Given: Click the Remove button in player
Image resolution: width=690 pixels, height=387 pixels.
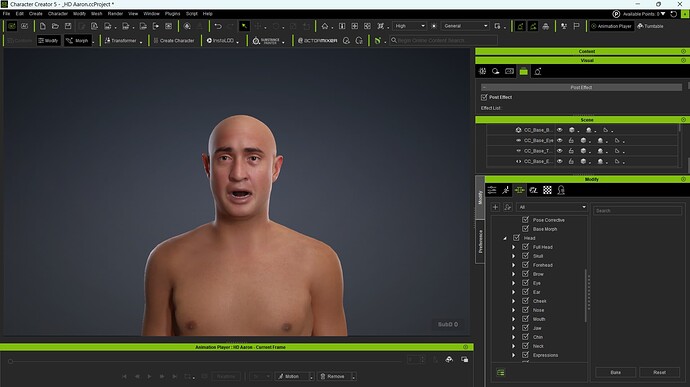Looking at the screenshot, I should [x=333, y=376].
